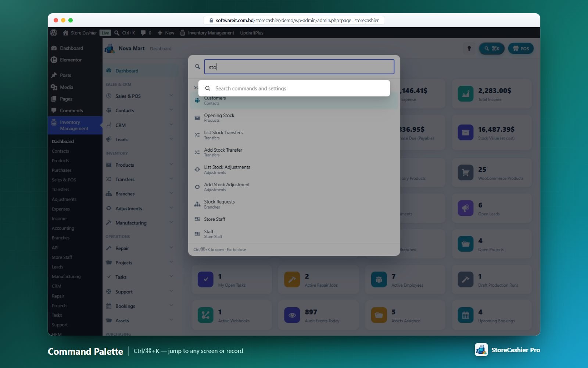Click the Active Repair Jobs hammer icon
The width and height of the screenshot is (588, 368).
coord(292,280)
